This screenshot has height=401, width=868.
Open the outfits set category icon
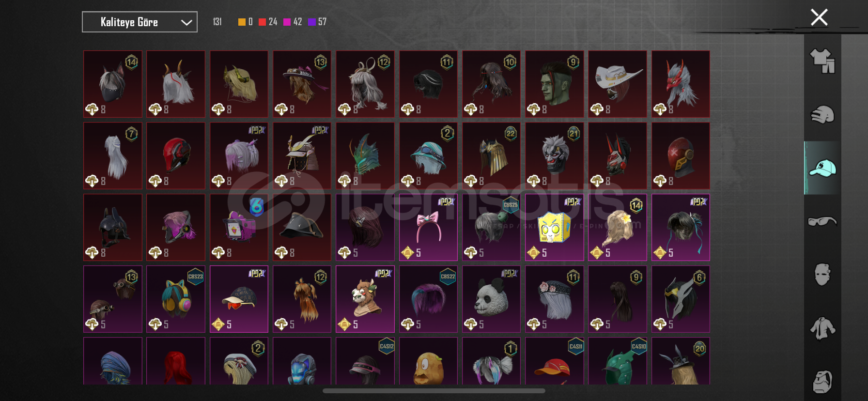coord(822,61)
